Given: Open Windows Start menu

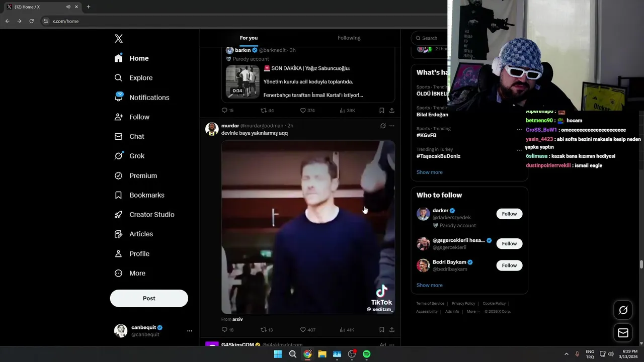Looking at the screenshot, I should pyautogui.click(x=278, y=354).
